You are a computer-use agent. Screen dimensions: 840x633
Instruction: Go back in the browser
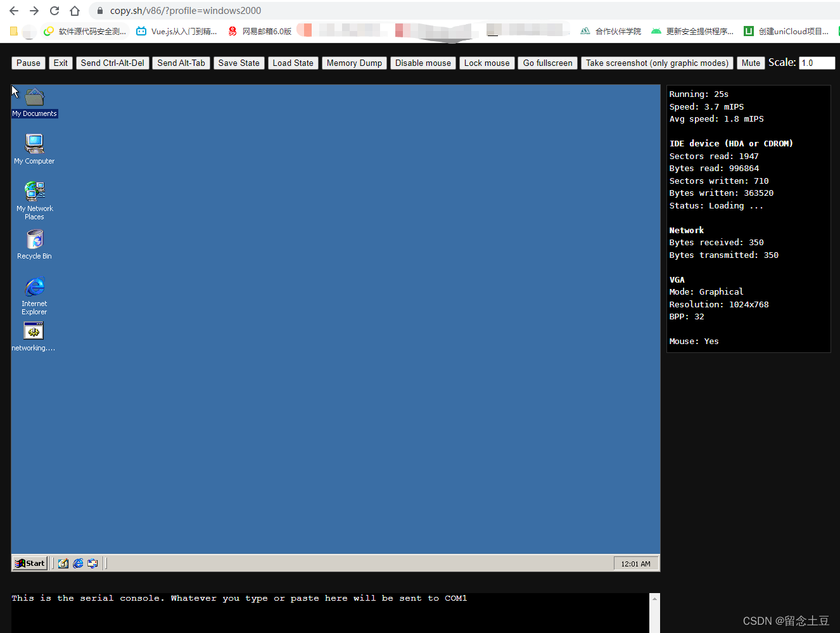pyautogui.click(x=14, y=11)
